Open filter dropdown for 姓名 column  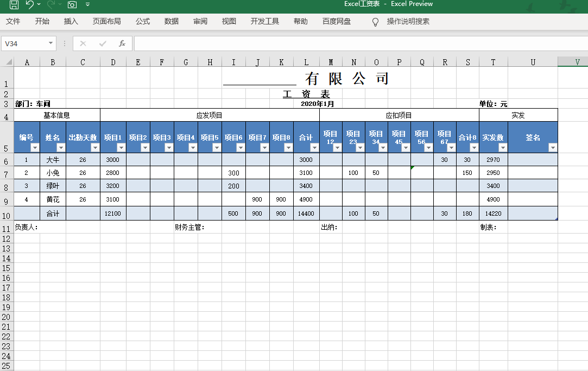click(x=61, y=148)
